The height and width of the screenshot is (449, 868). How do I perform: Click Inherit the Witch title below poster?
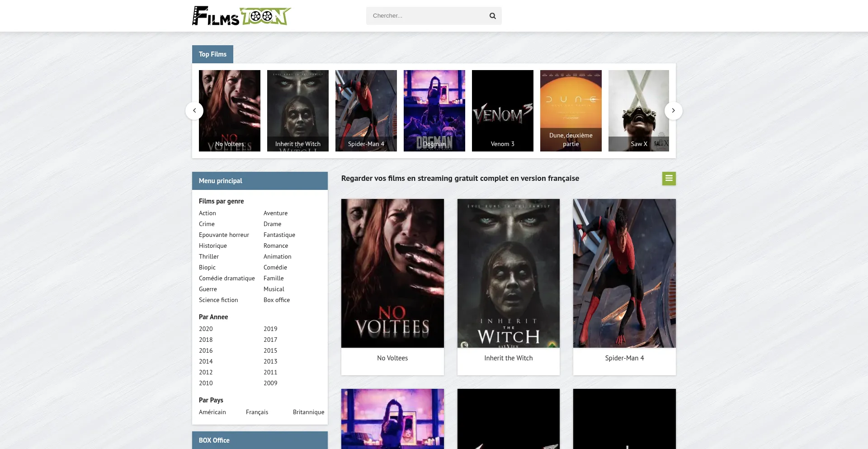tap(509, 358)
